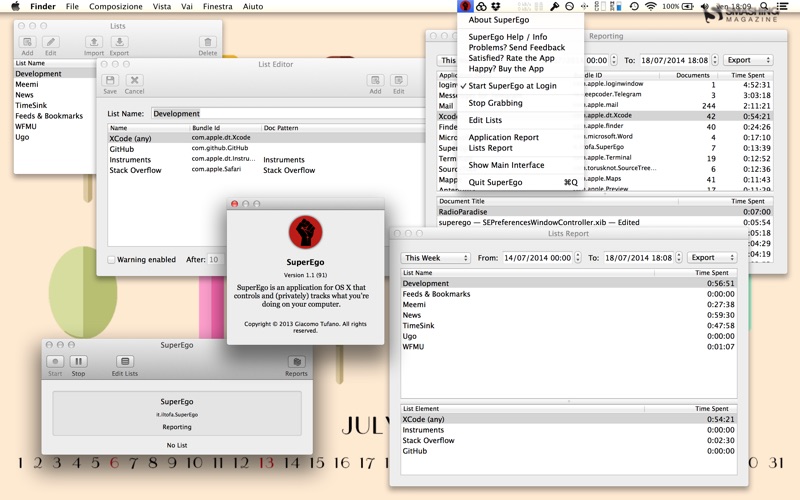Click To date stepper in Lists Report
The height and width of the screenshot is (500, 800).
(679, 258)
